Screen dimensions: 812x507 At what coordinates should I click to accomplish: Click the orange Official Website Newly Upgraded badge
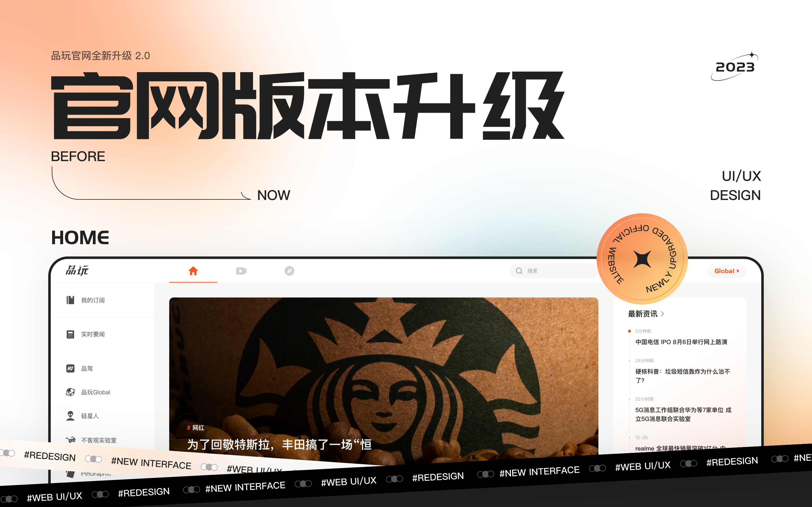[642, 259]
